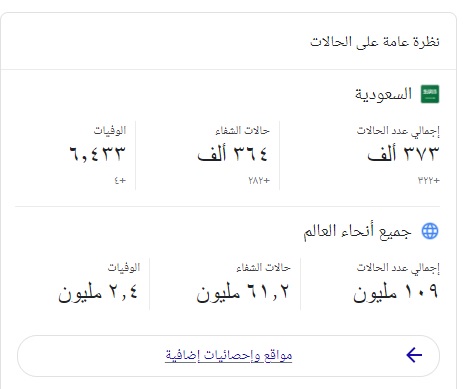466x389 pixels.
Task: Click Saudi recoveries value ٣٦٤ ألف
Action: tap(233, 154)
